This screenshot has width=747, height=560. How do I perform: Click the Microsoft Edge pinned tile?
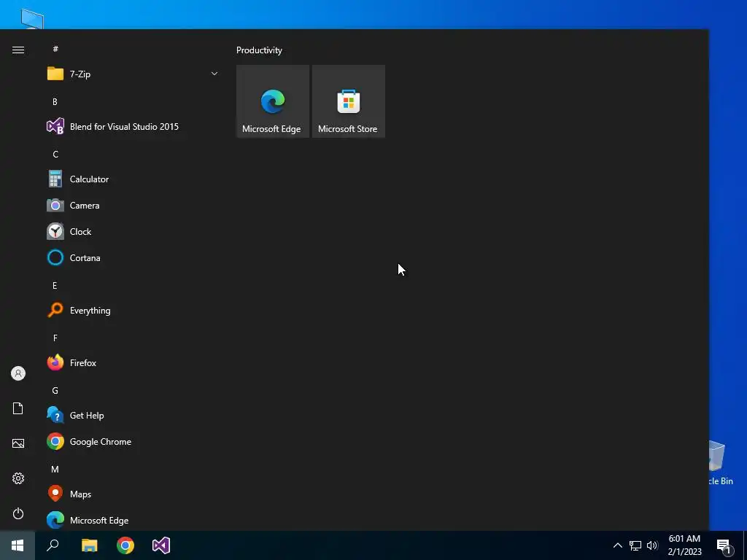273,101
